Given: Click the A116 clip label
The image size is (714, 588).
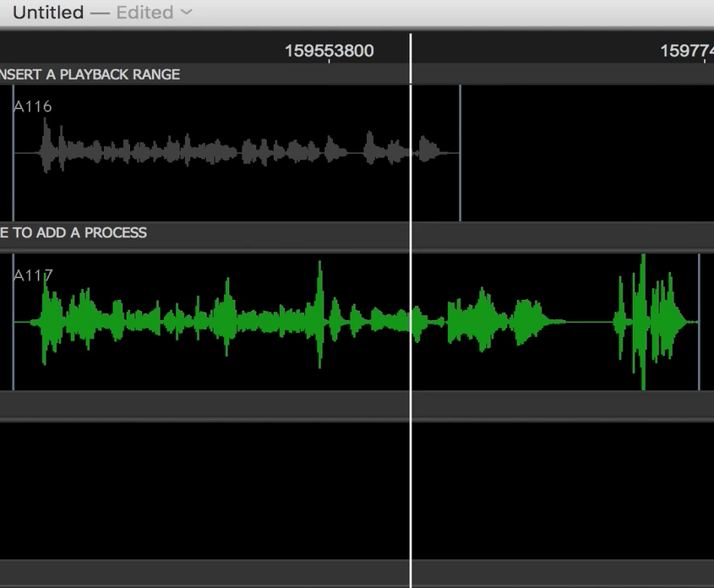Looking at the screenshot, I should 33,106.
